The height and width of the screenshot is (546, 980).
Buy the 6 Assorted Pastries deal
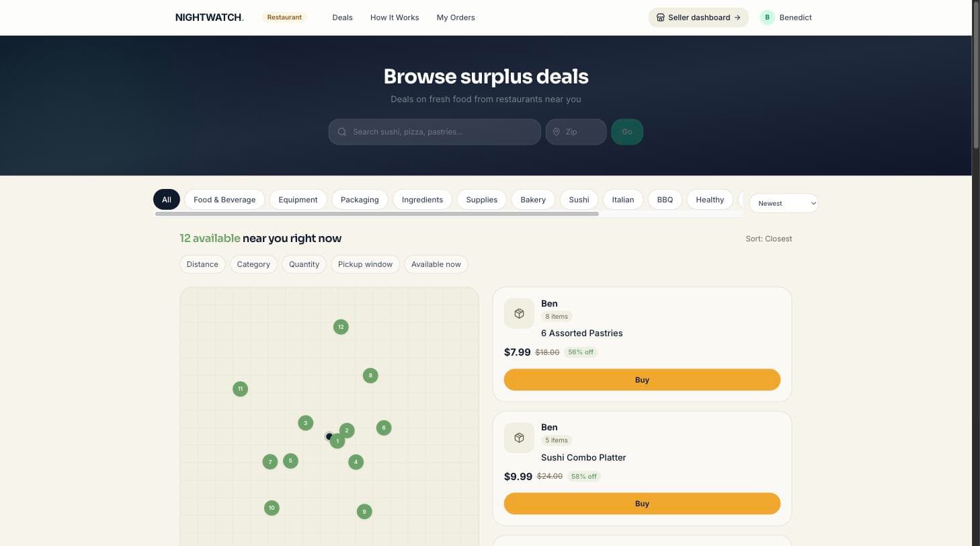pyautogui.click(x=642, y=380)
